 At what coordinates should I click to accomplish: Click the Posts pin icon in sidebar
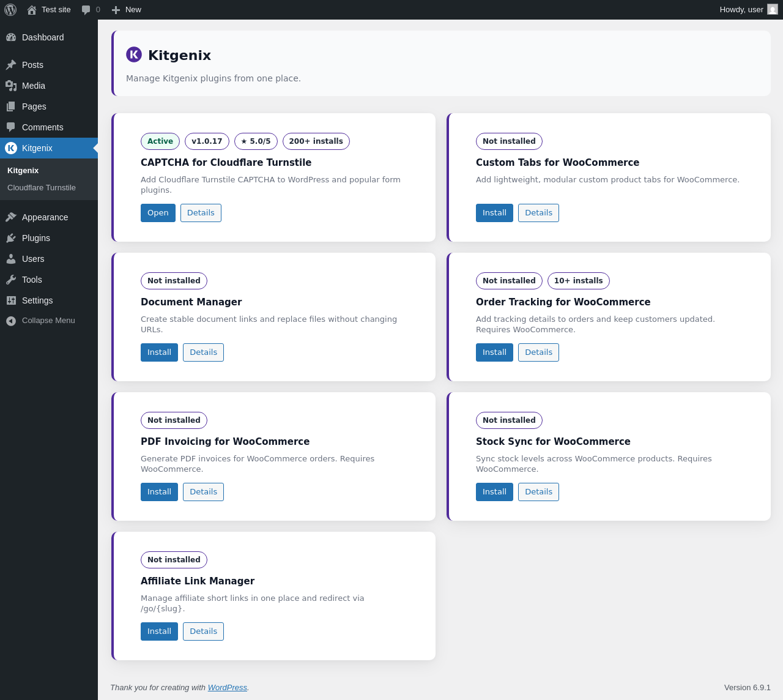click(x=11, y=65)
